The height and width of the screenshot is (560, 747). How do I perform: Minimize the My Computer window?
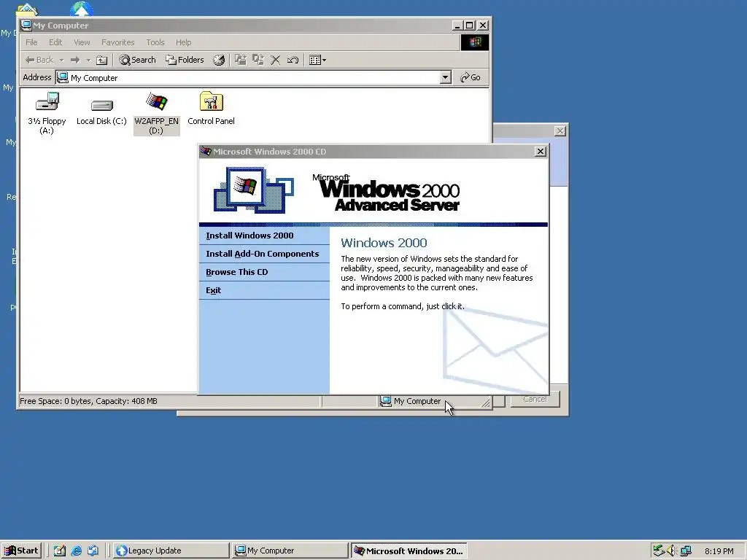[x=457, y=26]
